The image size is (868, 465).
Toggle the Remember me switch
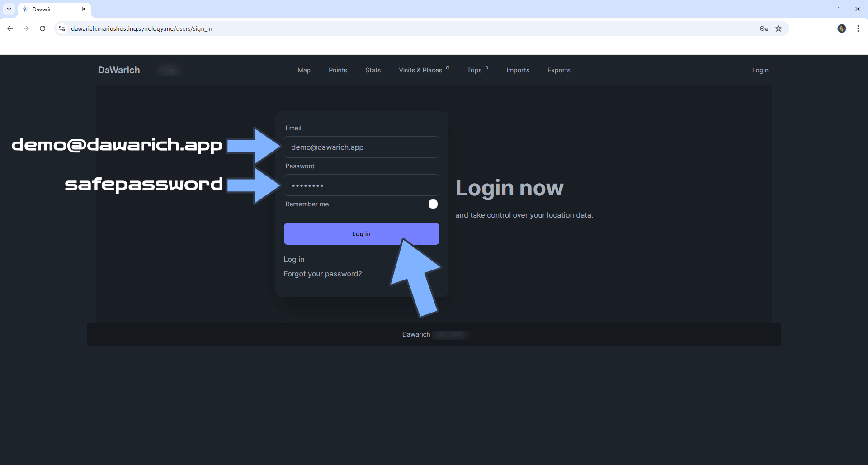433,204
